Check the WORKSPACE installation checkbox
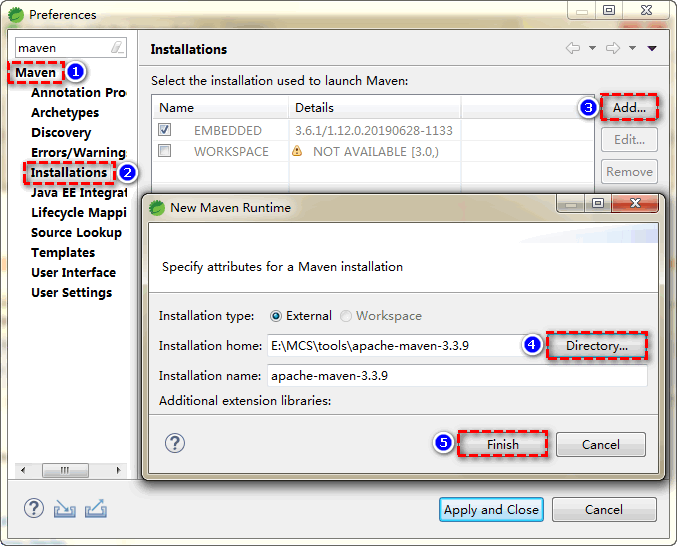677x546 pixels. (165, 151)
